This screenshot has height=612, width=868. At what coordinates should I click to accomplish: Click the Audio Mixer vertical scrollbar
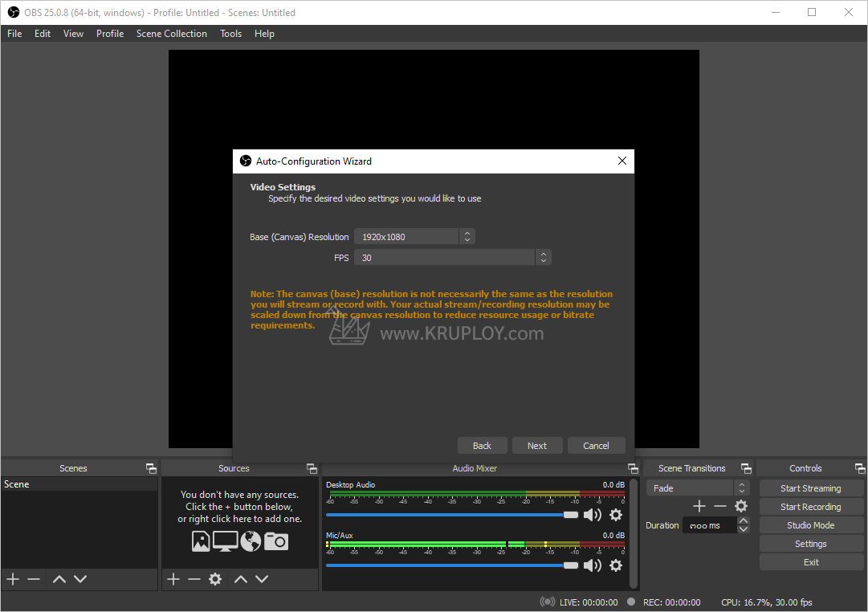point(634,533)
